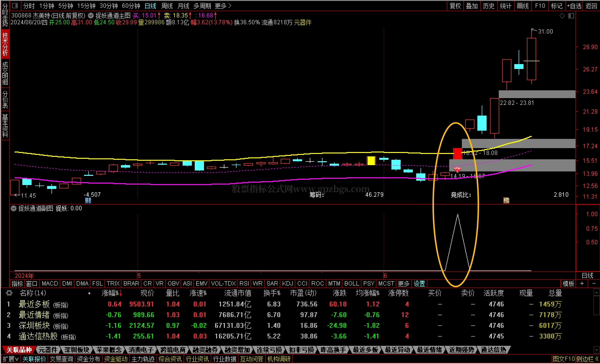600x364 pixels.
Task: Click the diamond icon near chart top-right
Action: point(562,16)
